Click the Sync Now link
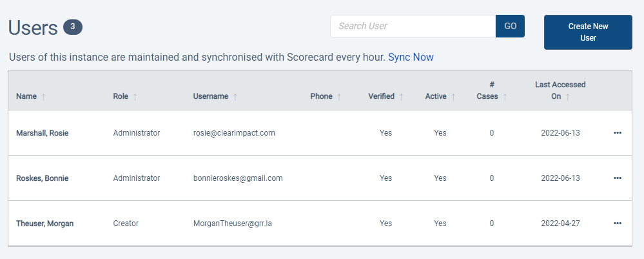Screen dimensions: 644x259 pyautogui.click(x=411, y=57)
